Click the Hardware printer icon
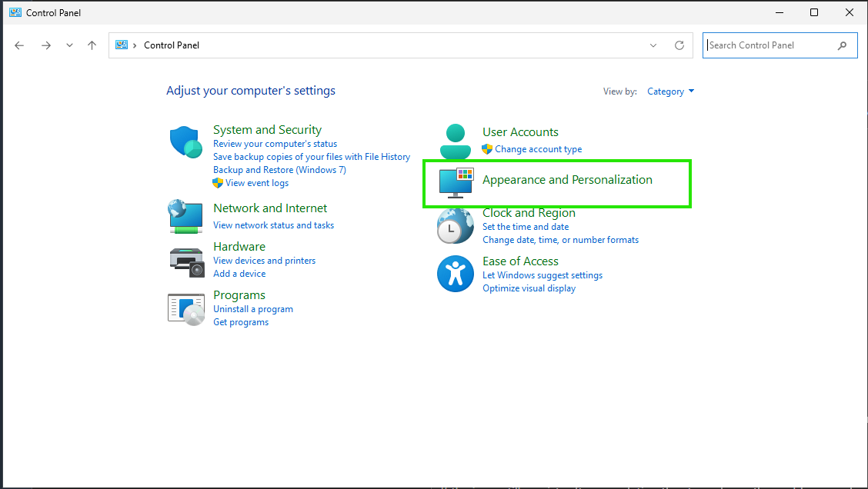This screenshot has width=868, height=489. click(185, 261)
